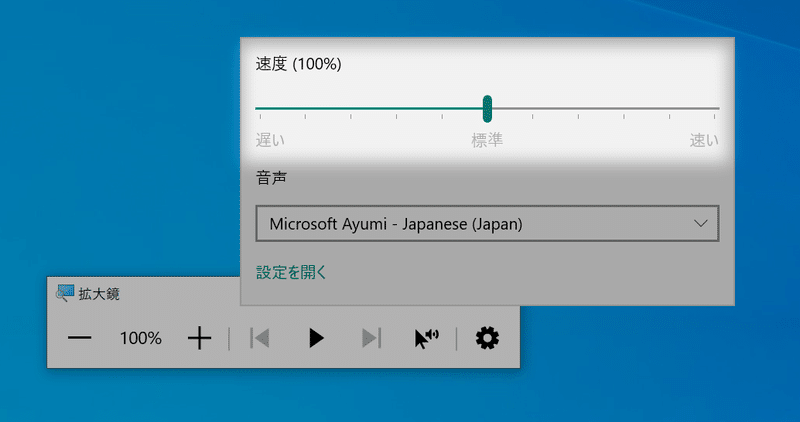Start reading with the play button
This screenshot has width=800, height=422.
coord(316,338)
